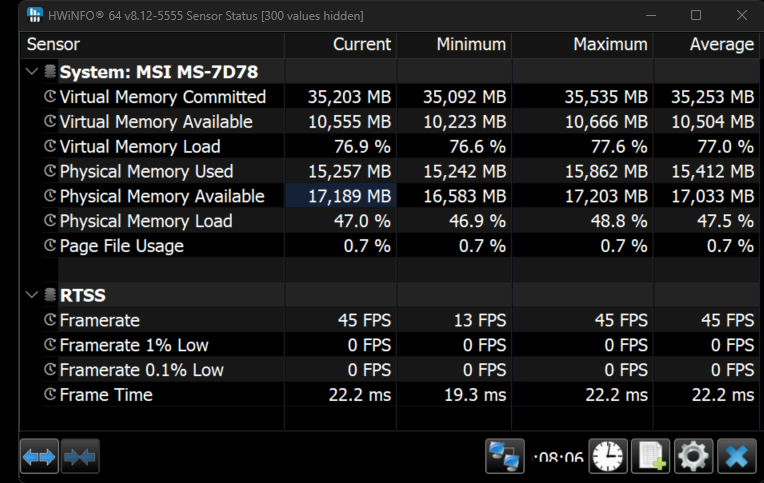Click the shrink columns inward-arrows icon
Screen dimensions: 764x483
(80, 456)
